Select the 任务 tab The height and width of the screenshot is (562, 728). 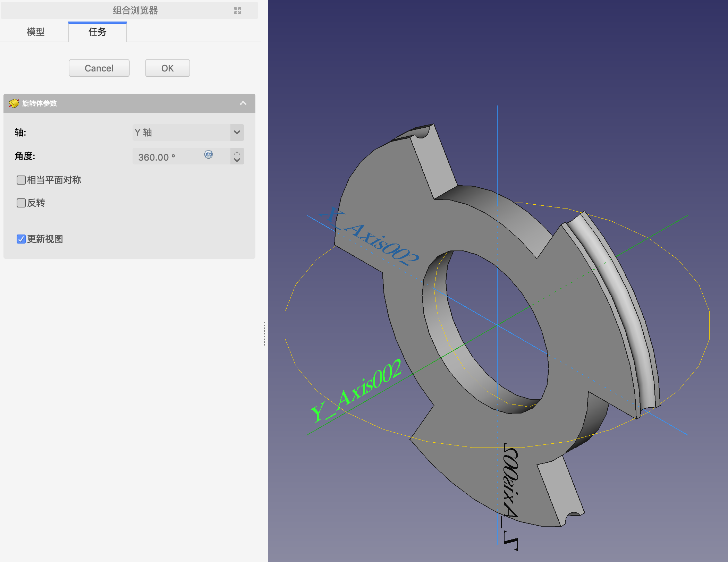point(97,32)
